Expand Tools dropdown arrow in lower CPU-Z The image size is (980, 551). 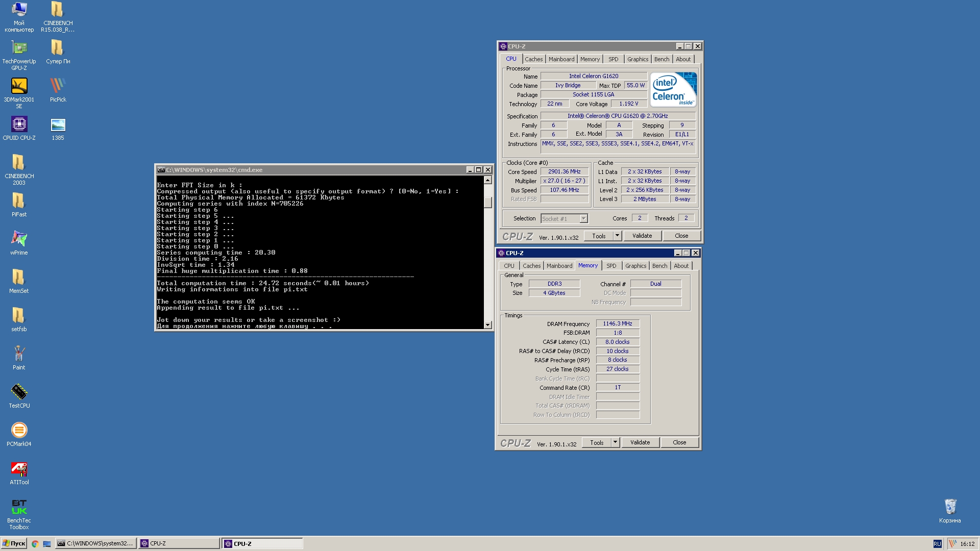(x=615, y=442)
